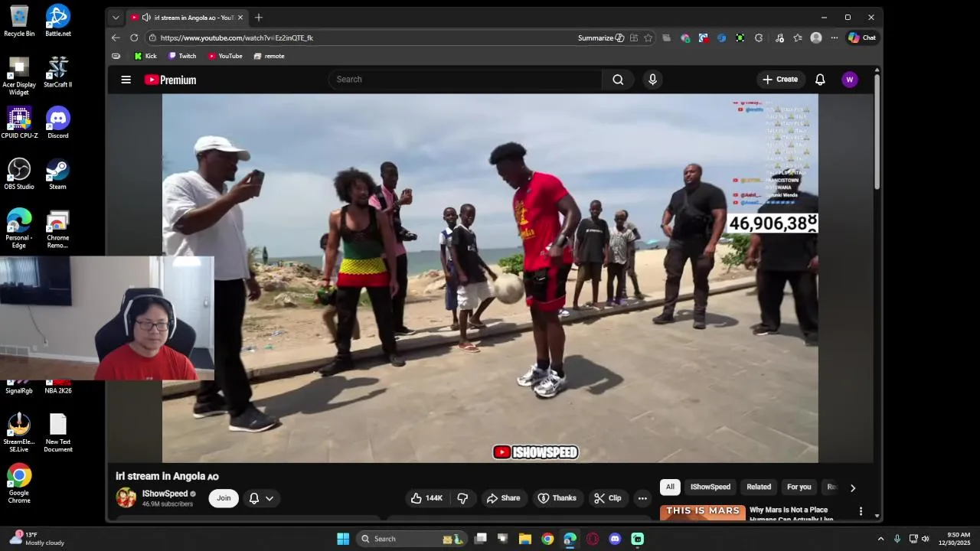
Task: Open options for Mars video suggestion
Action: (861, 511)
